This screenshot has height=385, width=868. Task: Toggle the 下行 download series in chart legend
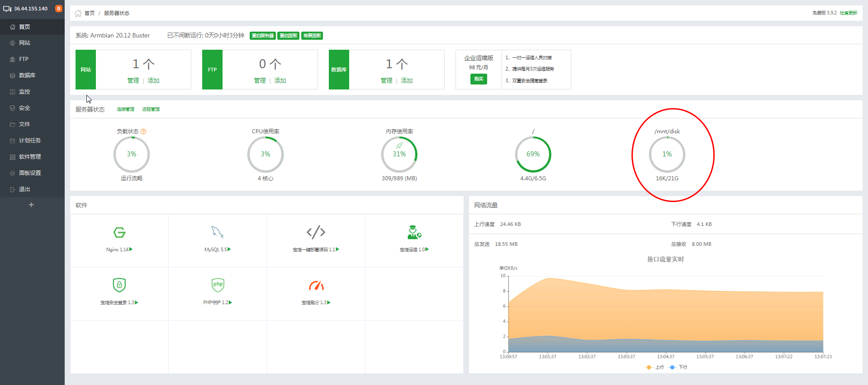click(678, 367)
